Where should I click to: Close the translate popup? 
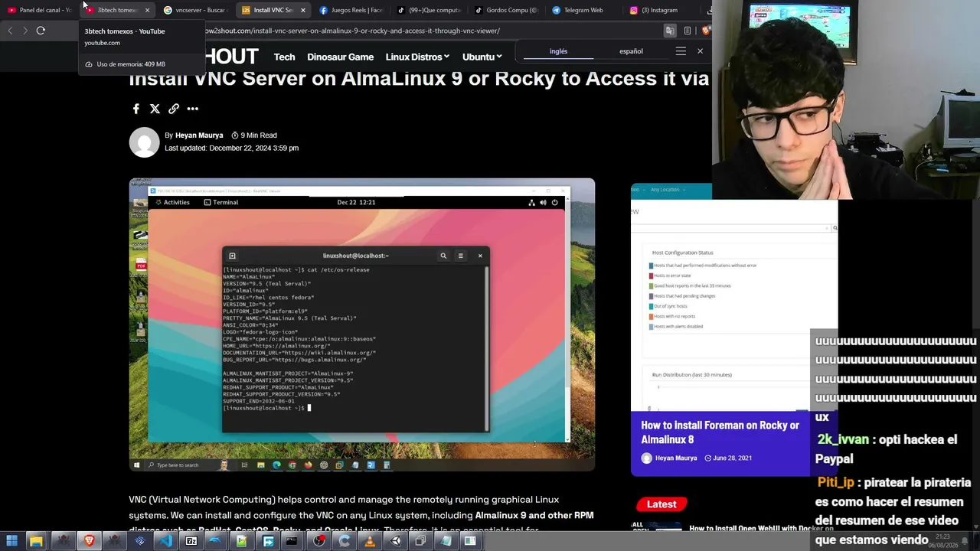(700, 51)
